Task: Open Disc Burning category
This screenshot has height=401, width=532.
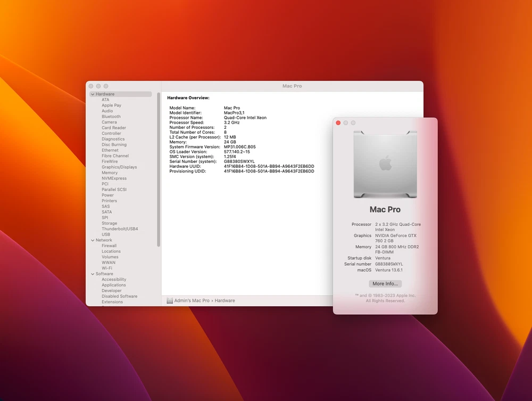Action: click(114, 144)
